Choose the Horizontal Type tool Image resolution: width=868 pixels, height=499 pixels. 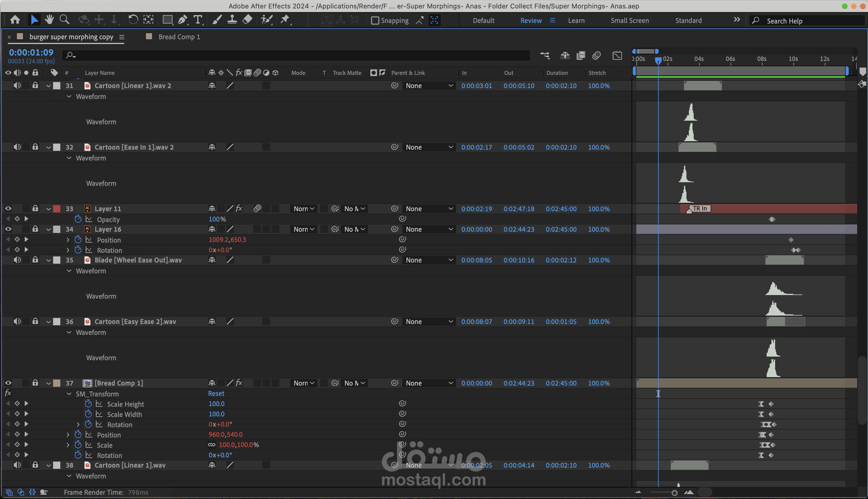click(x=198, y=20)
